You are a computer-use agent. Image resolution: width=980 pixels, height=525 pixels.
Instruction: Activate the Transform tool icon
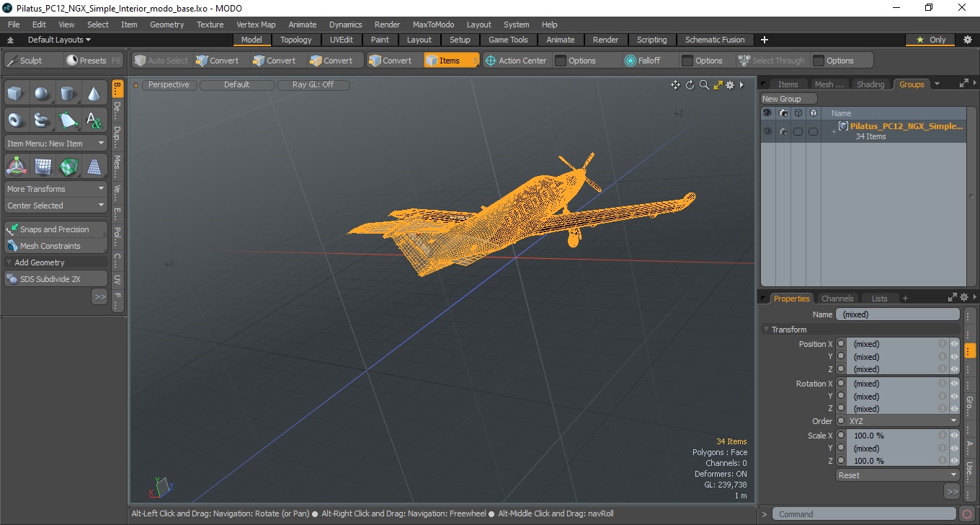(16, 167)
